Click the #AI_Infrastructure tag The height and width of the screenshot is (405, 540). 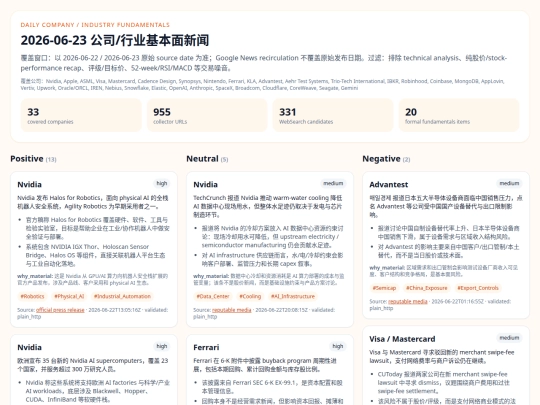(x=293, y=296)
